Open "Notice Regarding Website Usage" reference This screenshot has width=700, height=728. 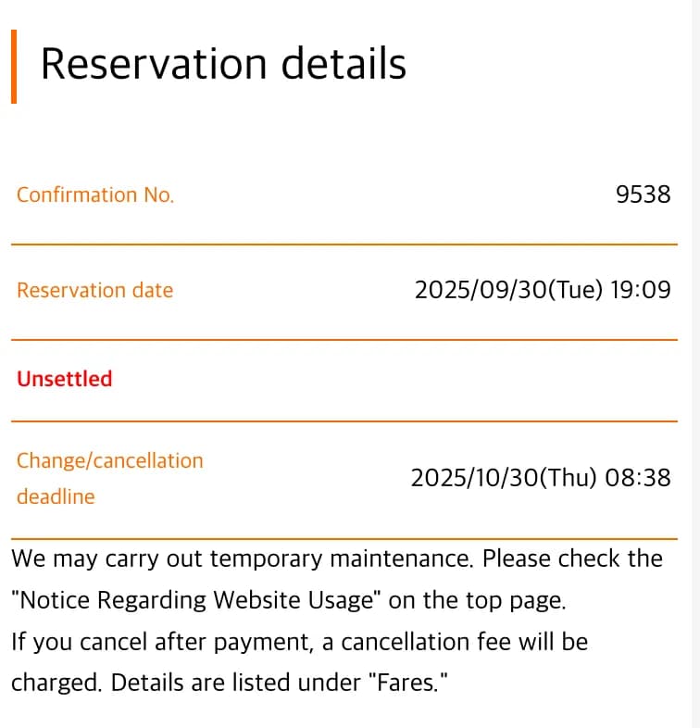coord(196,600)
